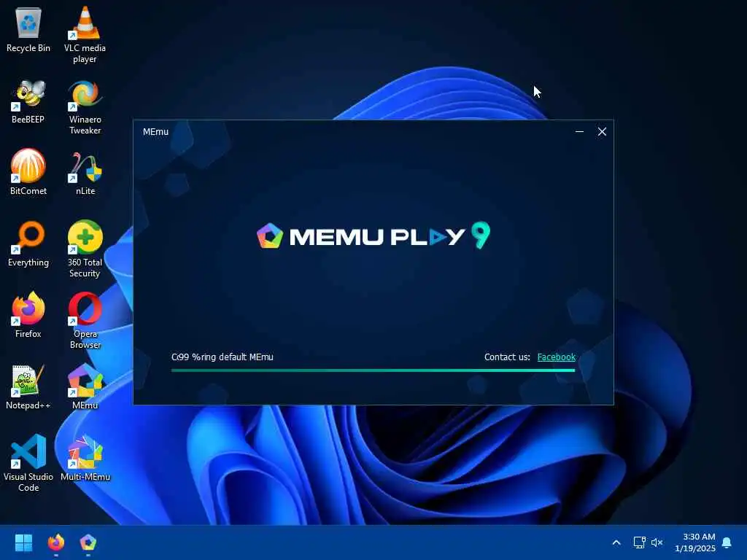This screenshot has height=560, width=747.
Task: Select the Notepad++ desktop shortcut
Action: (x=28, y=387)
